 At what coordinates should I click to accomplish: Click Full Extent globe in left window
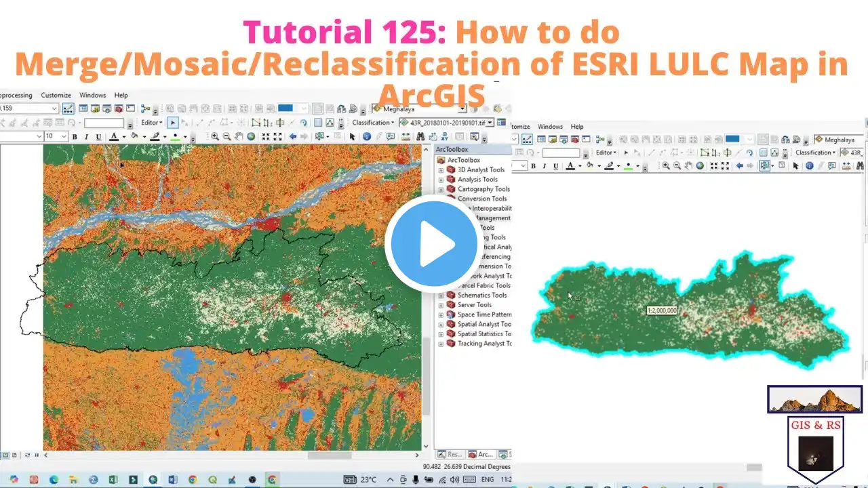pos(251,136)
